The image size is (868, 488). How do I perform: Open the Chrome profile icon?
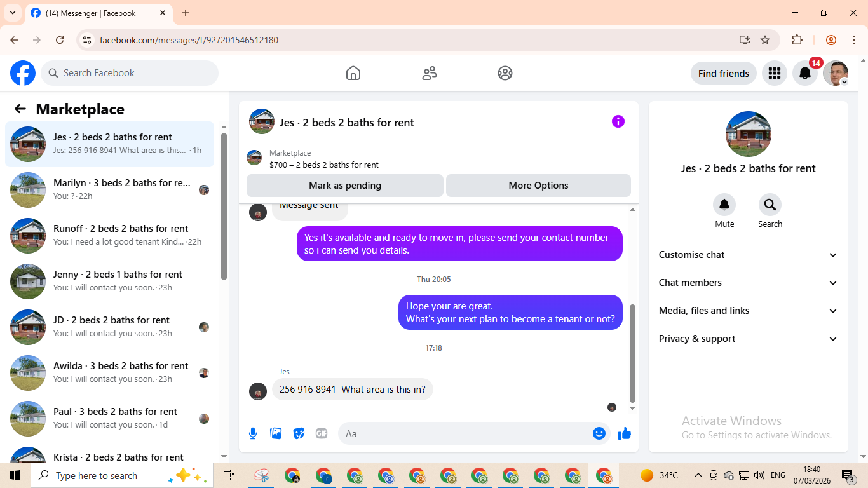831,40
